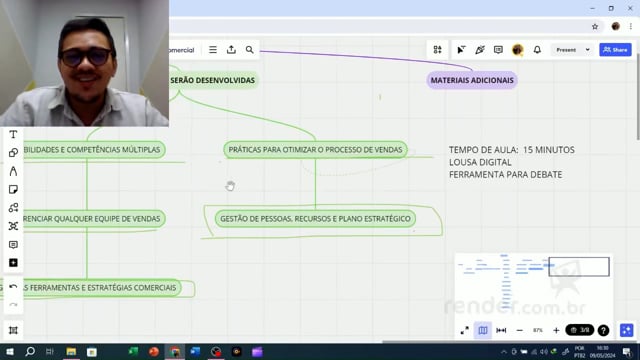Click the text TEMPO DE AULA: 15 MINUTOS
The width and height of the screenshot is (640, 360).
(511, 150)
